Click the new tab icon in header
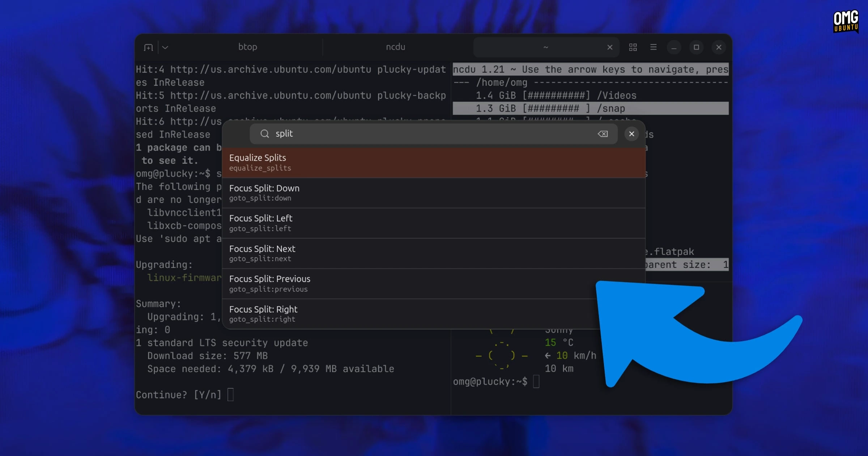Screen dimensions: 868x456 click(x=148, y=47)
